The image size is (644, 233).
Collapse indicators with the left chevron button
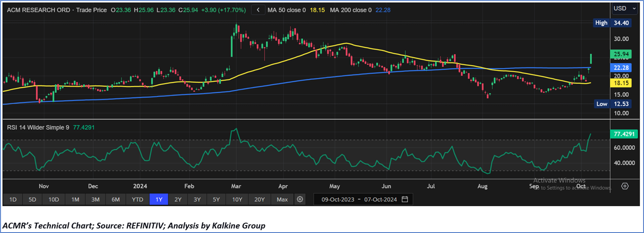[258, 10]
